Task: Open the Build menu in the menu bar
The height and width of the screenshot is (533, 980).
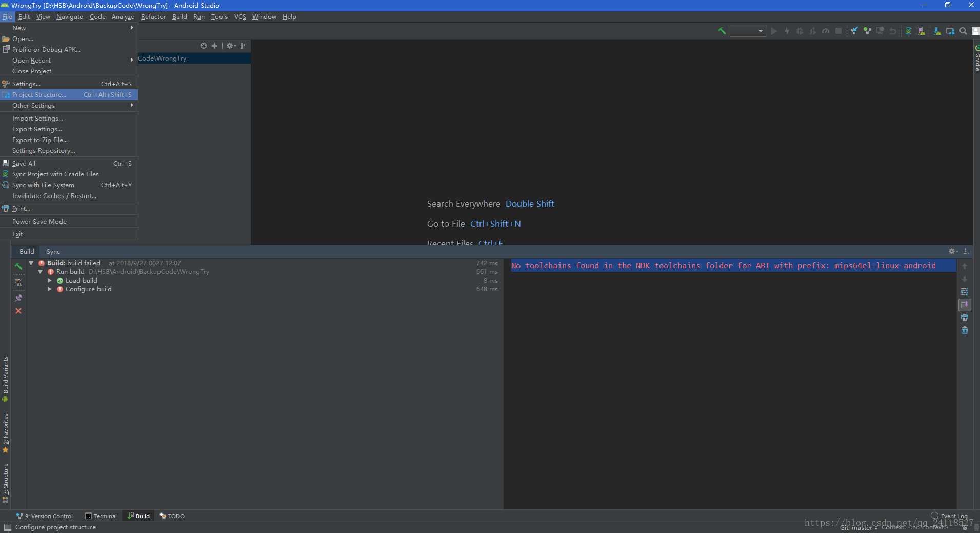Action: coord(179,17)
